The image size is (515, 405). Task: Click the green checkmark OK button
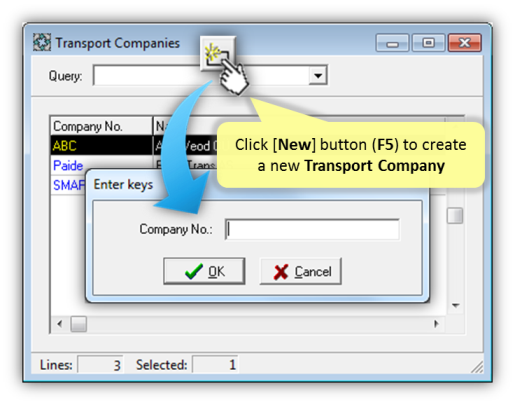[x=204, y=271]
